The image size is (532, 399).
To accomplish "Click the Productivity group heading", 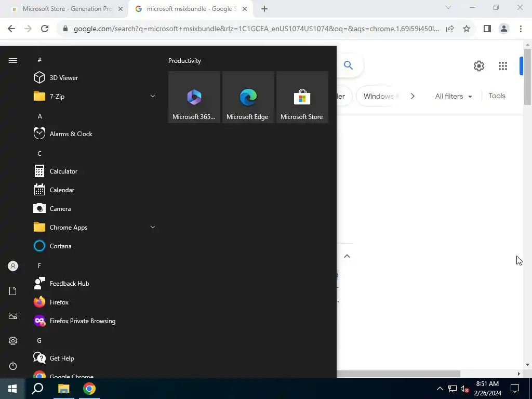I will tap(184, 61).
